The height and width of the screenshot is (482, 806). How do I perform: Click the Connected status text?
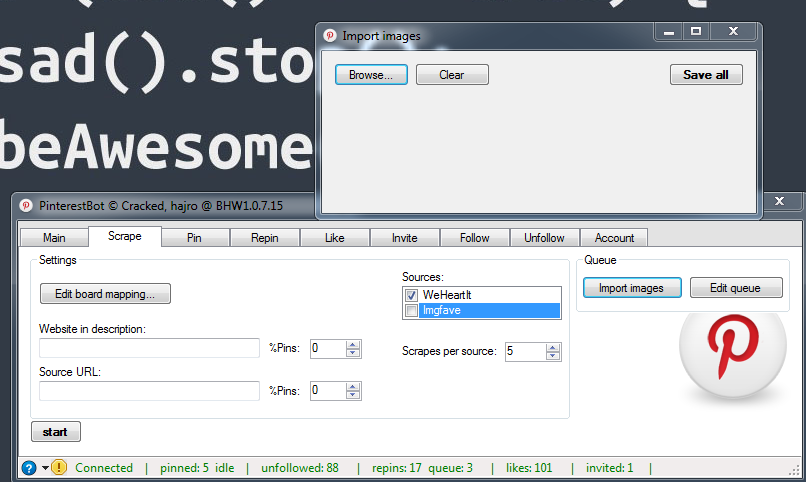104,468
